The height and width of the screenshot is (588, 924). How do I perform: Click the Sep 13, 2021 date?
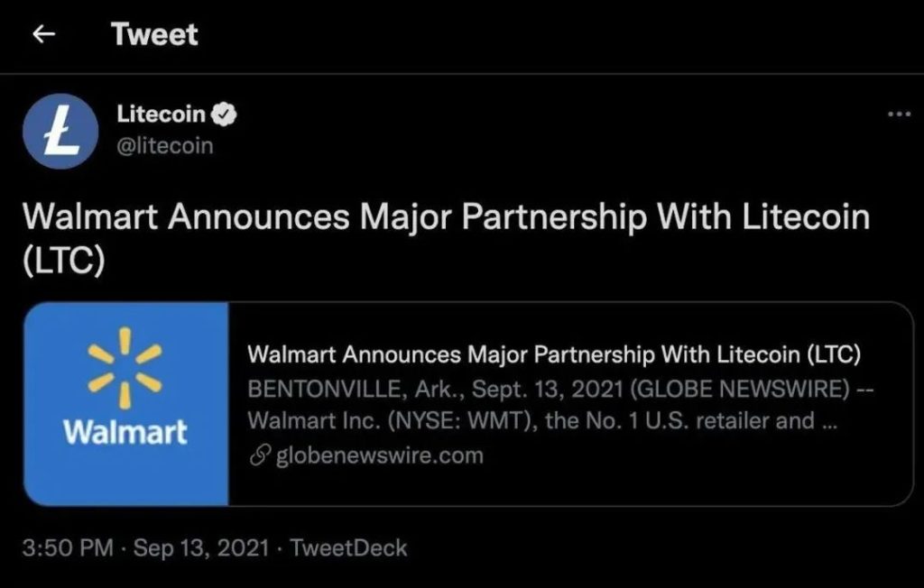pos(201,548)
